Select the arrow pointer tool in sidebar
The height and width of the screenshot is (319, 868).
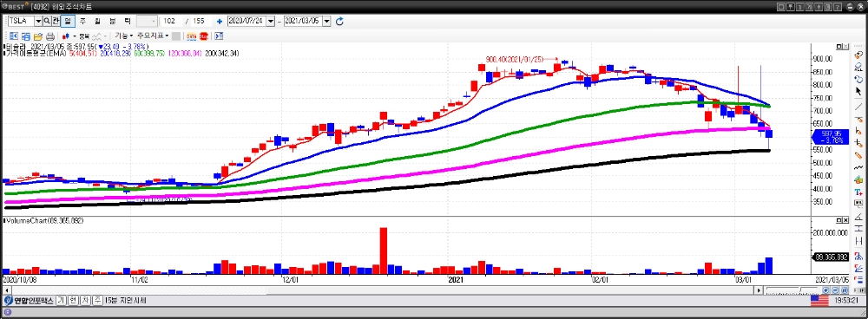858,91
